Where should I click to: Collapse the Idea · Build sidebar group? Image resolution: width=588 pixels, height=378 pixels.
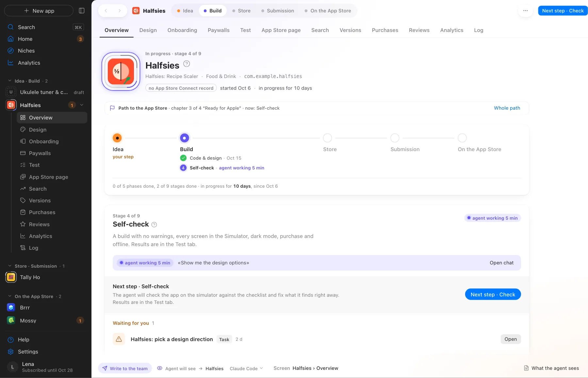10,81
